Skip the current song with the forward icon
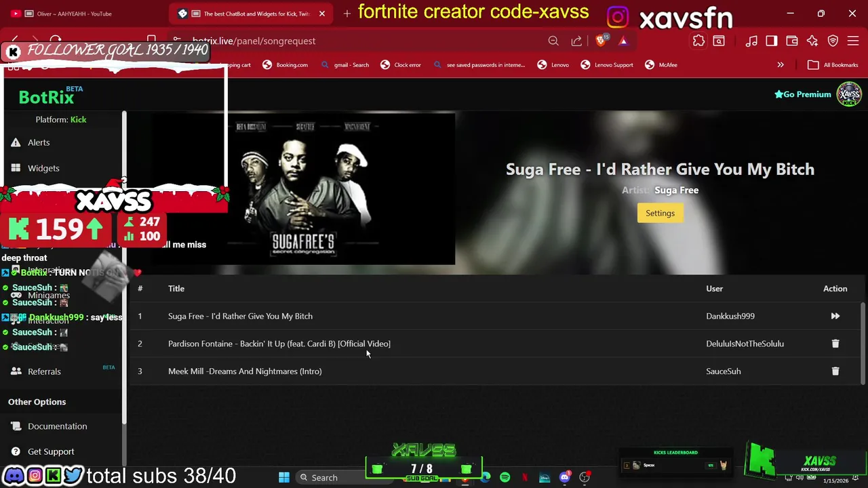The width and height of the screenshot is (868, 488). (x=835, y=316)
